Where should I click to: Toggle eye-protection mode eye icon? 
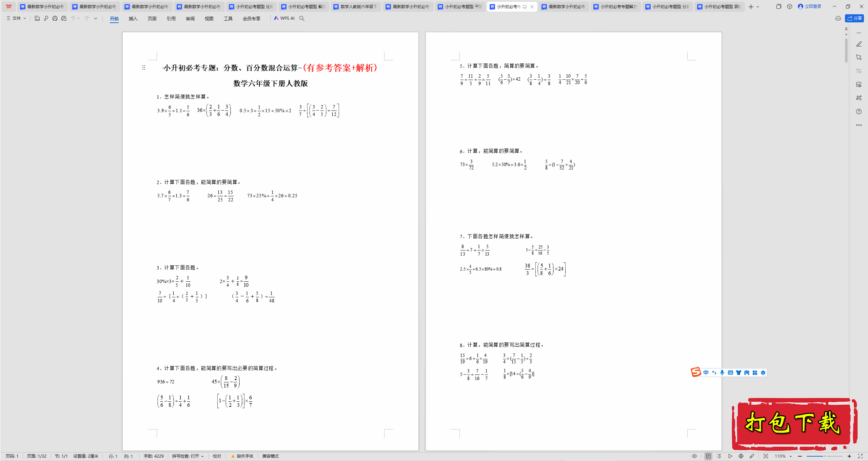tap(694, 456)
